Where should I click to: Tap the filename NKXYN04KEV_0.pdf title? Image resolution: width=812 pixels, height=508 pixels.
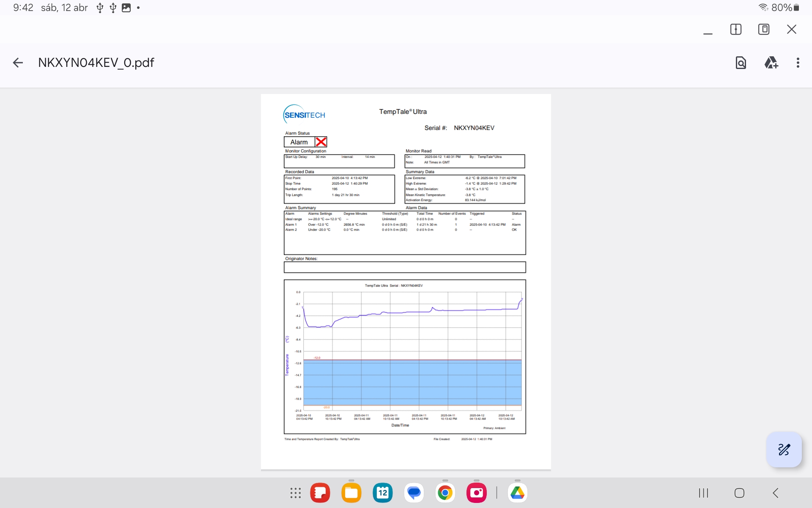coord(96,63)
